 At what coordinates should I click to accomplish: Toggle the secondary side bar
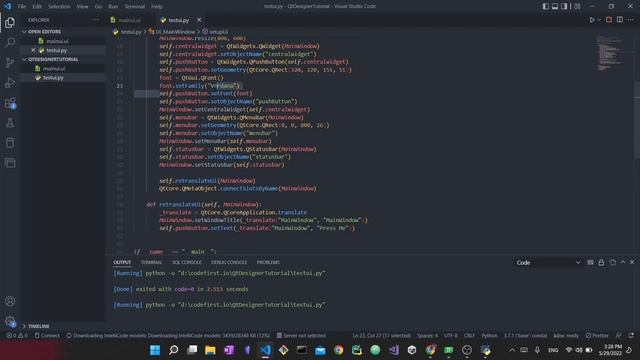[564, 6]
